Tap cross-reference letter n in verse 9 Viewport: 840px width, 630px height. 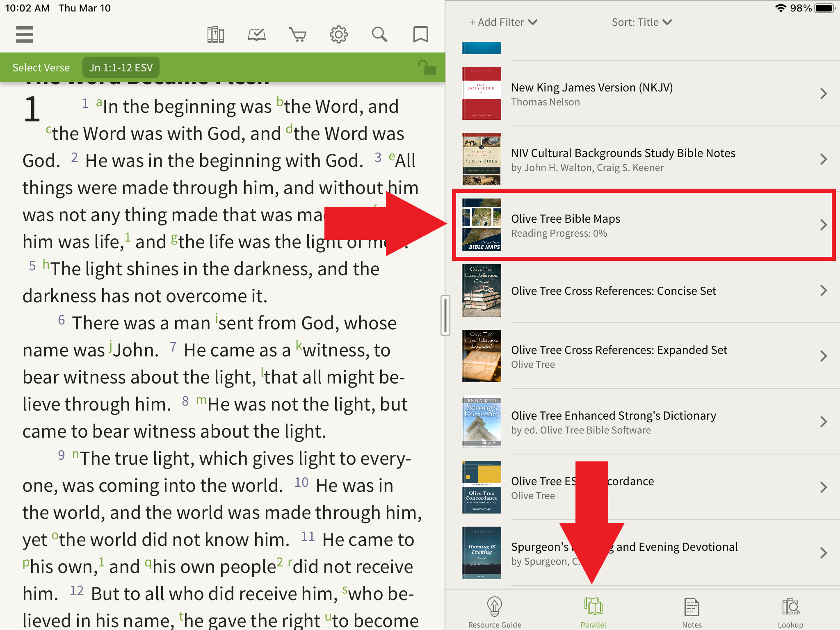(75, 454)
